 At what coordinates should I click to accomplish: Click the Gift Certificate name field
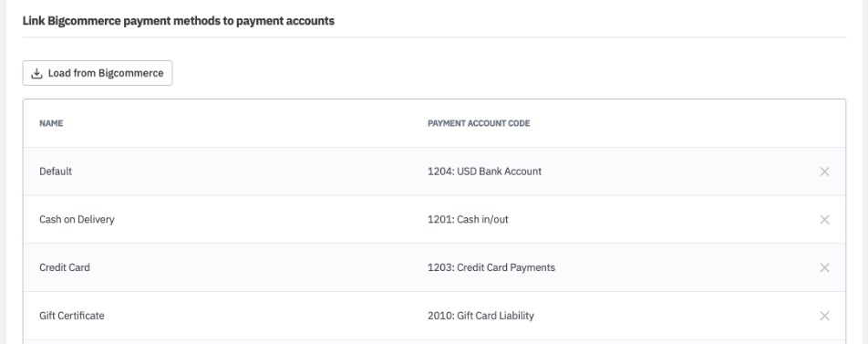71,316
